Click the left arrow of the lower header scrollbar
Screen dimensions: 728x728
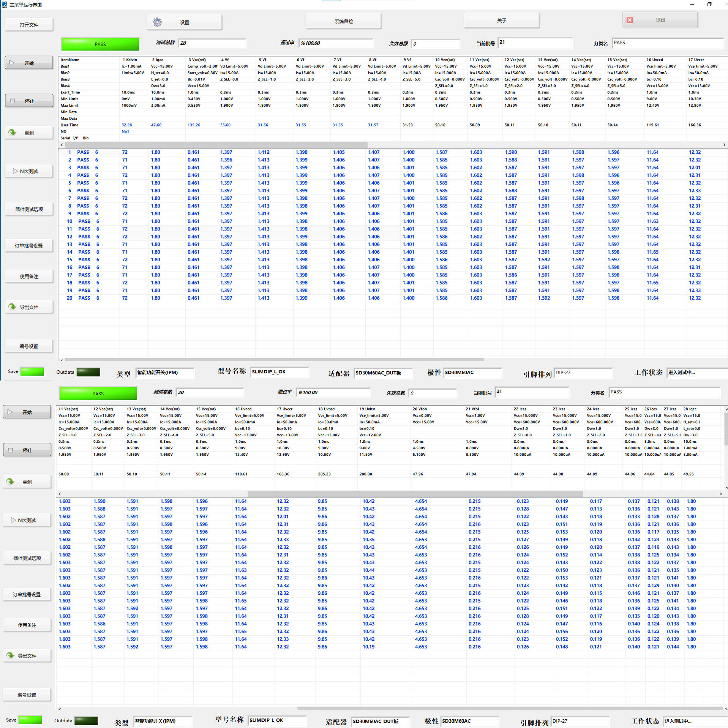pyautogui.click(x=60, y=494)
